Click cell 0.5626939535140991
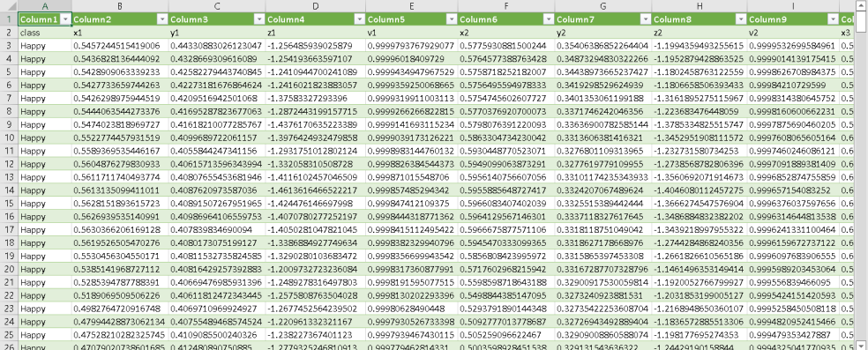This screenshot has width=868, height=350. click(x=120, y=216)
